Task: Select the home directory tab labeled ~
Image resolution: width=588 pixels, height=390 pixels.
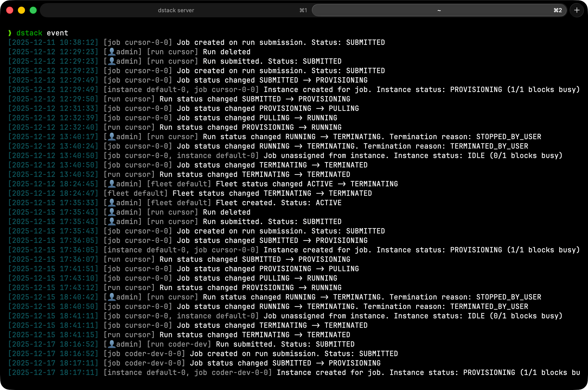Action: (439, 10)
